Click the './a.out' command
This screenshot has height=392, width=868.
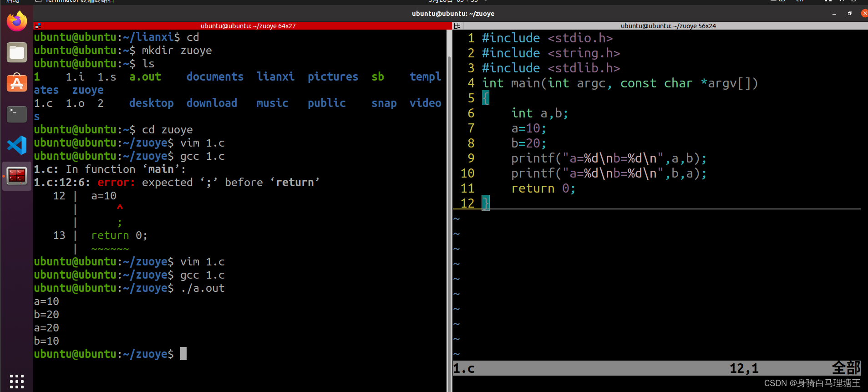(202, 288)
